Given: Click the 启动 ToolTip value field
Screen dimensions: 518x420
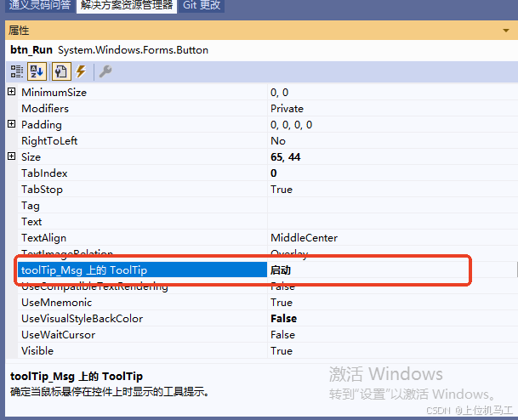Looking at the screenshot, I should point(393,270).
